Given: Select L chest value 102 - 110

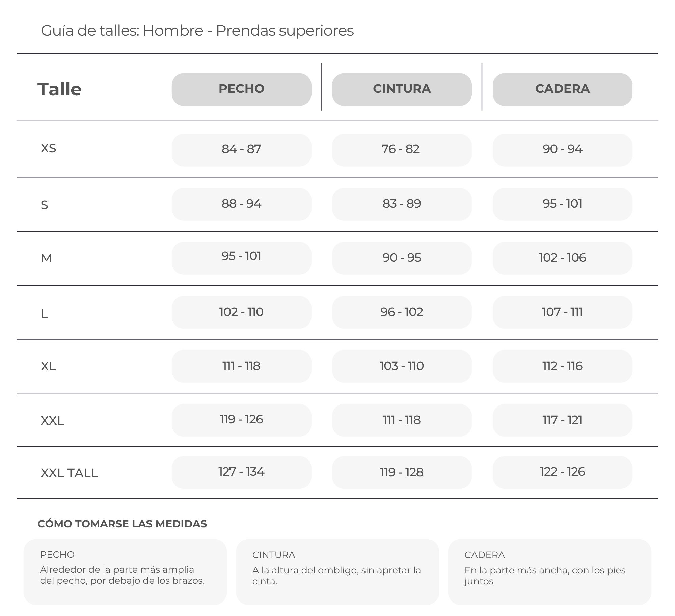Looking at the screenshot, I should click(x=241, y=312).
